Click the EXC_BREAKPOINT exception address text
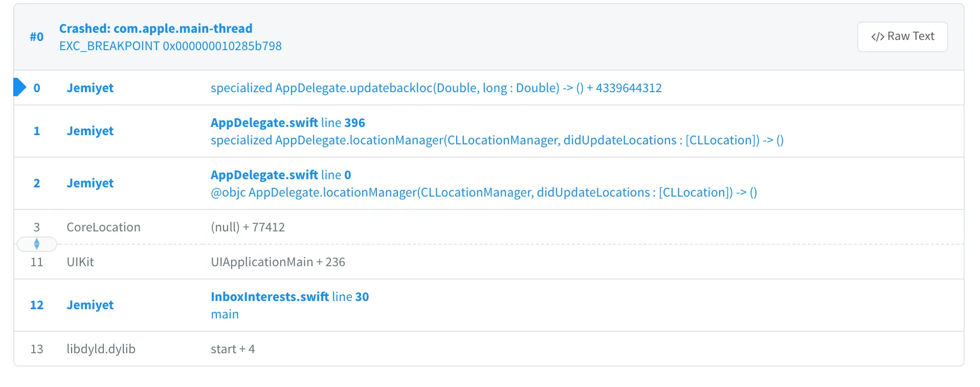This screenshot has width=980, height=387. [x=170, y=46]
